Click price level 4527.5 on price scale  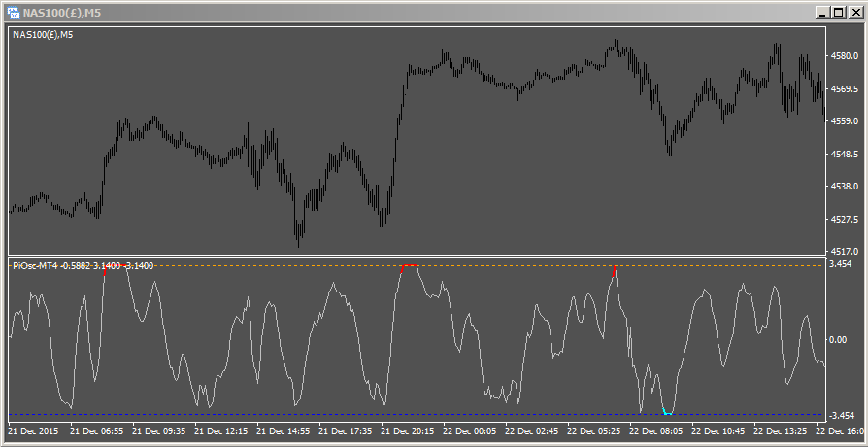click(843, 220)
